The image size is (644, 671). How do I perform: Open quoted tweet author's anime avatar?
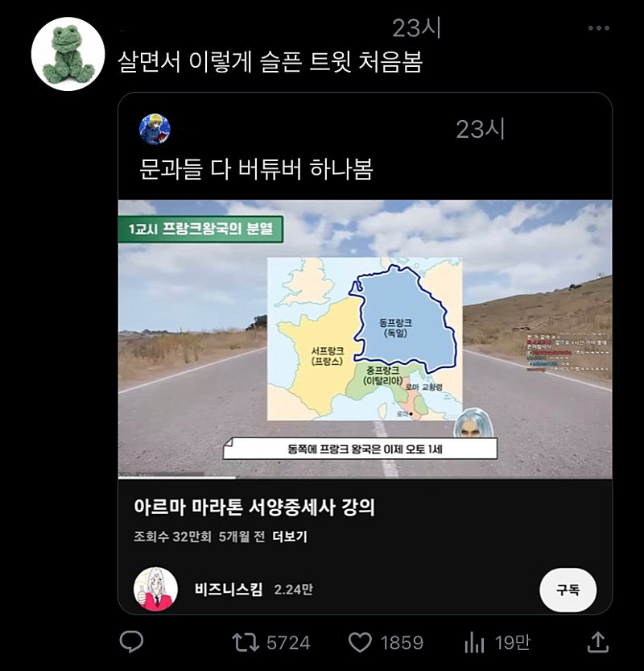(155, 129)
